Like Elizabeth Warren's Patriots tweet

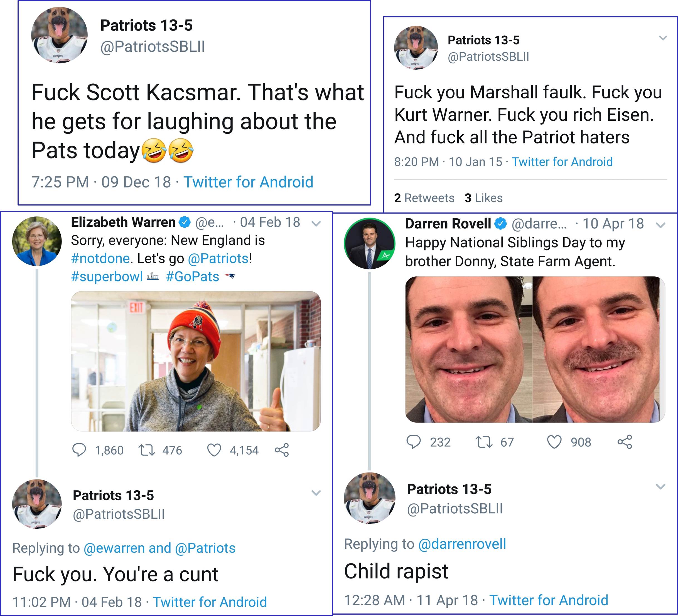pos(214,450)
